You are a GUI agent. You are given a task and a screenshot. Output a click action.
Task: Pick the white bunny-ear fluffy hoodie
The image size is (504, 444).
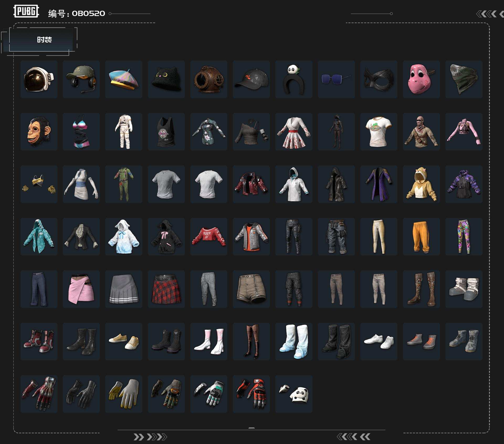(124, 237)
